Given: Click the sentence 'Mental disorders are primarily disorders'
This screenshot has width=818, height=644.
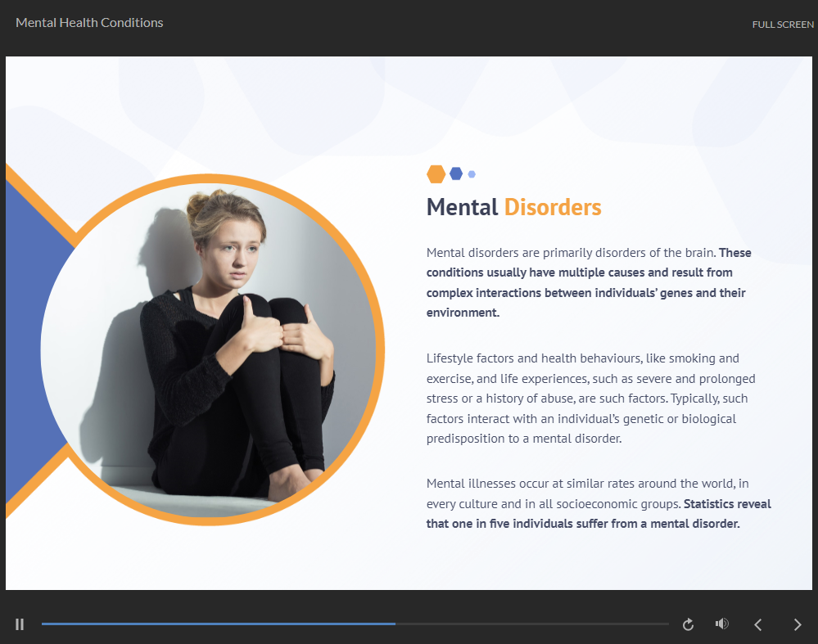Looking at the screenshot, I should click(571, 253).
